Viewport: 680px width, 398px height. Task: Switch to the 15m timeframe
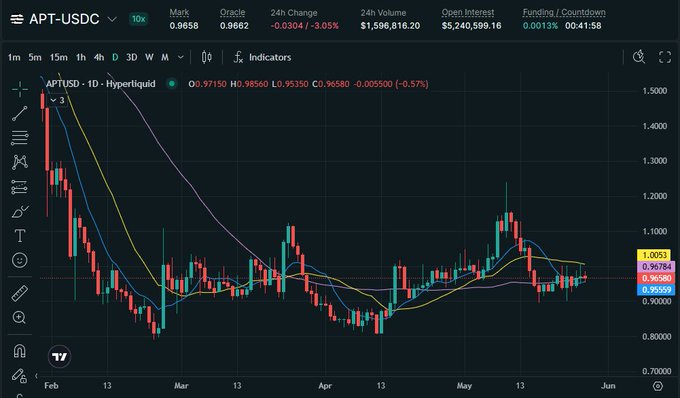point(59,57)
